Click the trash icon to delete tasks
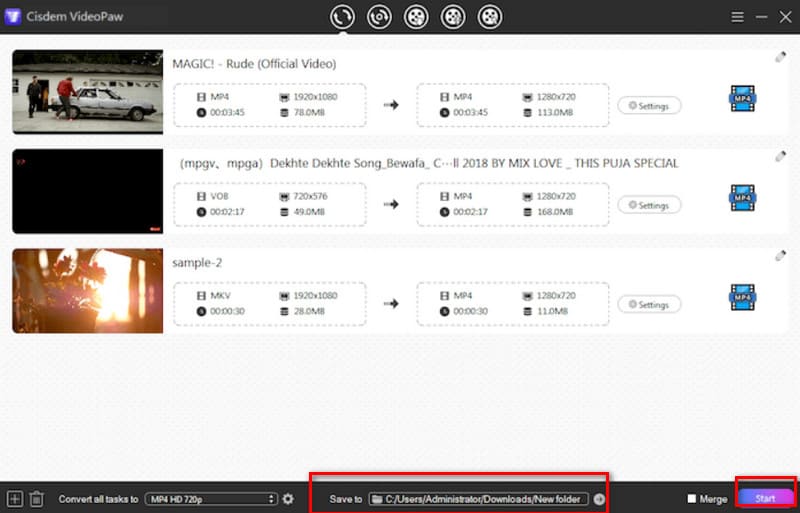 pos(36,498)
